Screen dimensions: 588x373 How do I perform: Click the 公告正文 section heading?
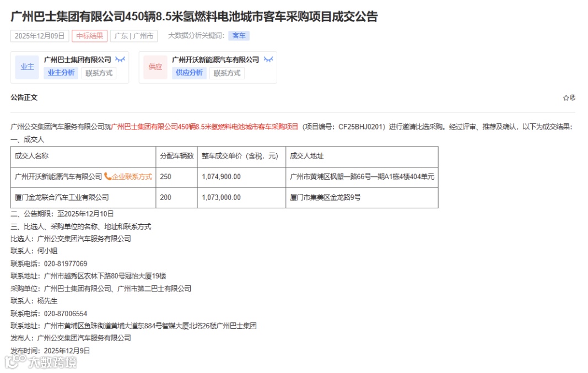pos(24,98)
